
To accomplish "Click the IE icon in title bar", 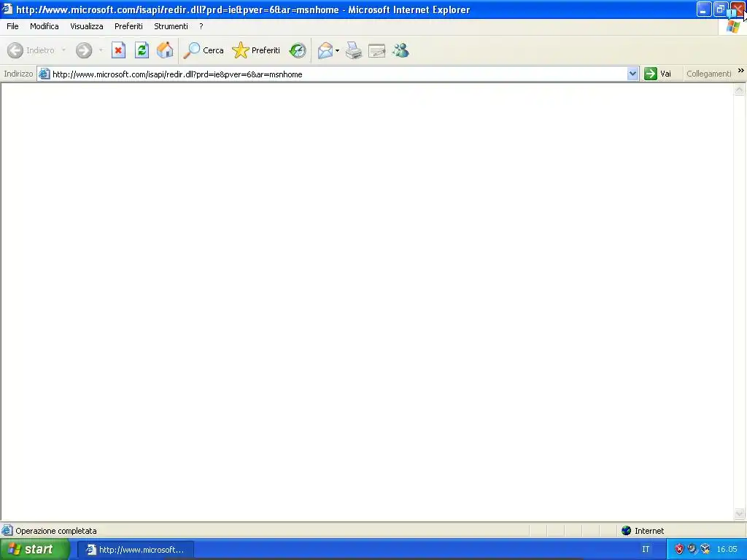I will (x=7, y=9).
